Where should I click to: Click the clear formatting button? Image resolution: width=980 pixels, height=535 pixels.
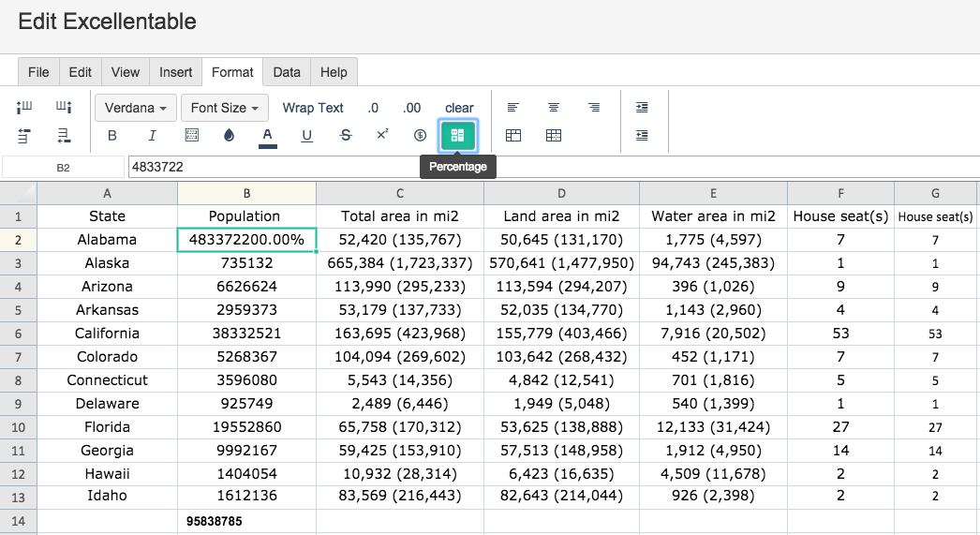coord(459,108)
